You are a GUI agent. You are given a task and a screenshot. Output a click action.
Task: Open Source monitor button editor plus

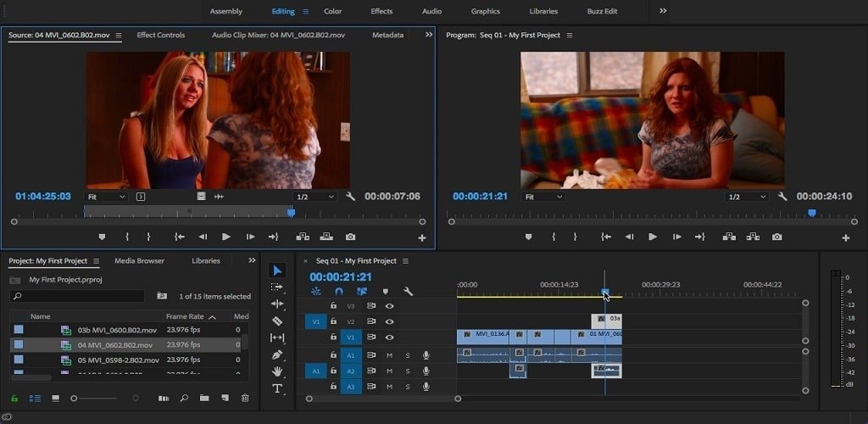coord(422,238)
